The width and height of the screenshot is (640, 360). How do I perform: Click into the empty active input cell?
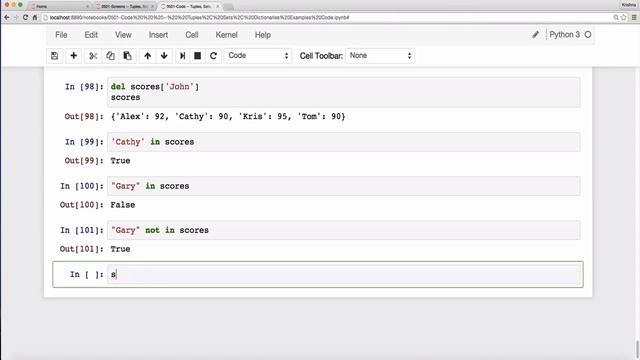(x=344, y=274)
